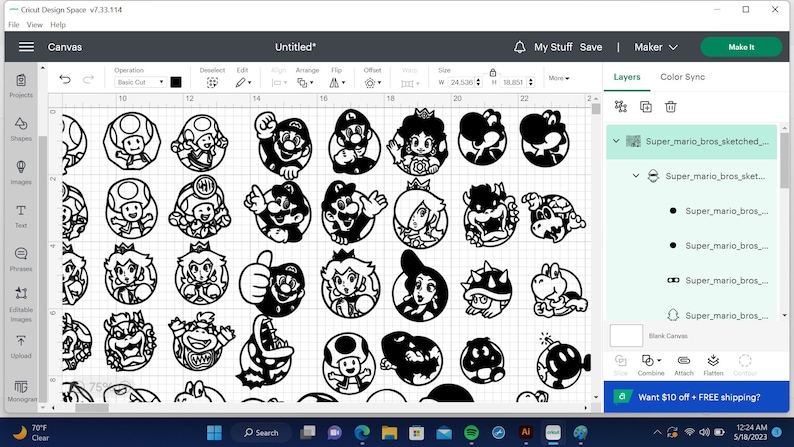Open the Flip dropdown
This screenshot has height=447, width=794.
click(x=337, y=83)
